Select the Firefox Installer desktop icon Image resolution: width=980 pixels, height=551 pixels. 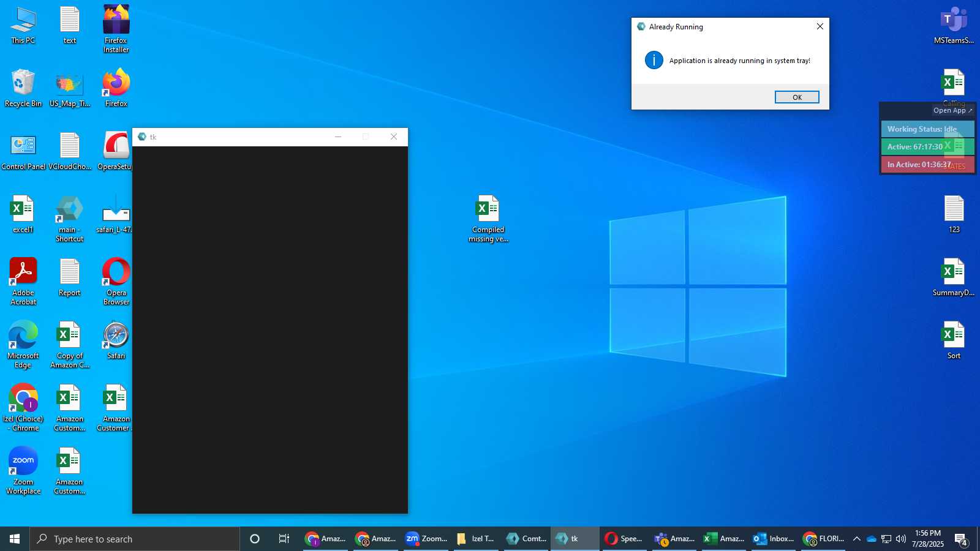(x=116, y=29)
